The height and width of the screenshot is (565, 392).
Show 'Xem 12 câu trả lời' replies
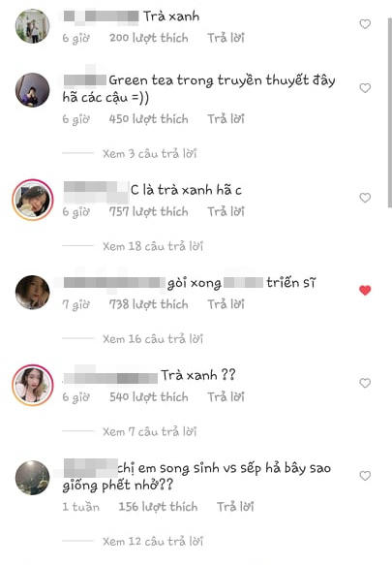point(153,541)
